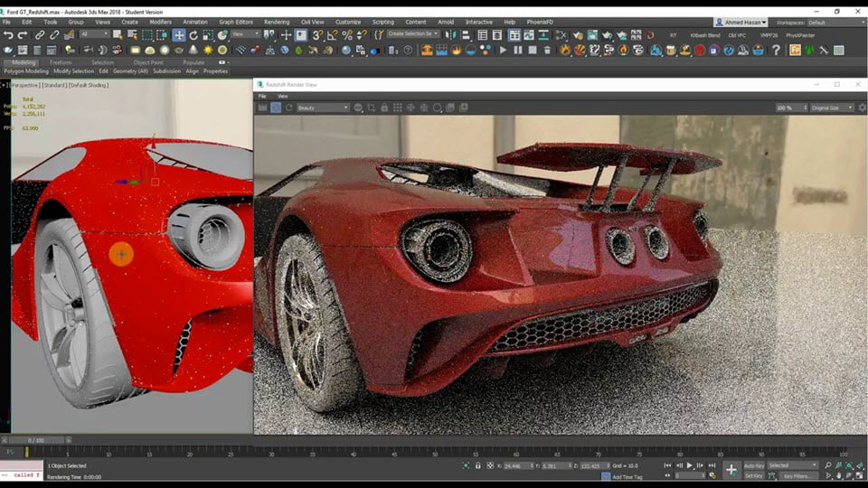Click the Add Time Tag label
Screen dimensions: 868x488
(x=627, y=477)
